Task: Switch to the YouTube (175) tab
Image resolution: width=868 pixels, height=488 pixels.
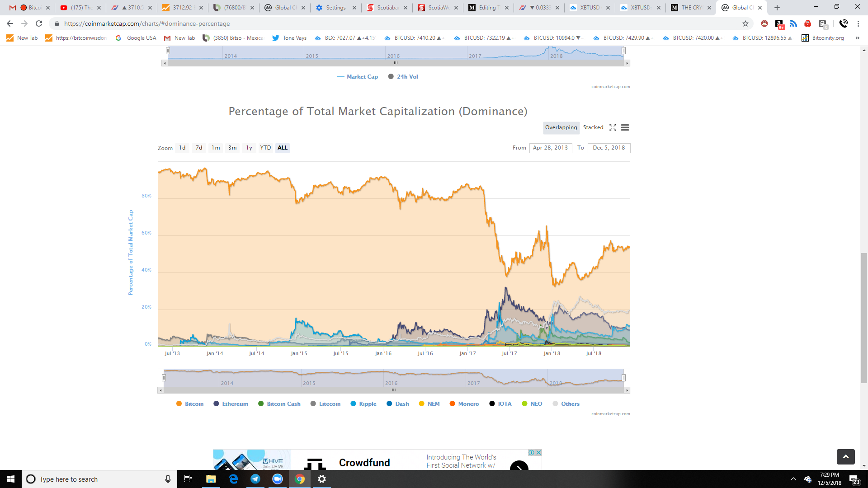Action: coord(81,8)
